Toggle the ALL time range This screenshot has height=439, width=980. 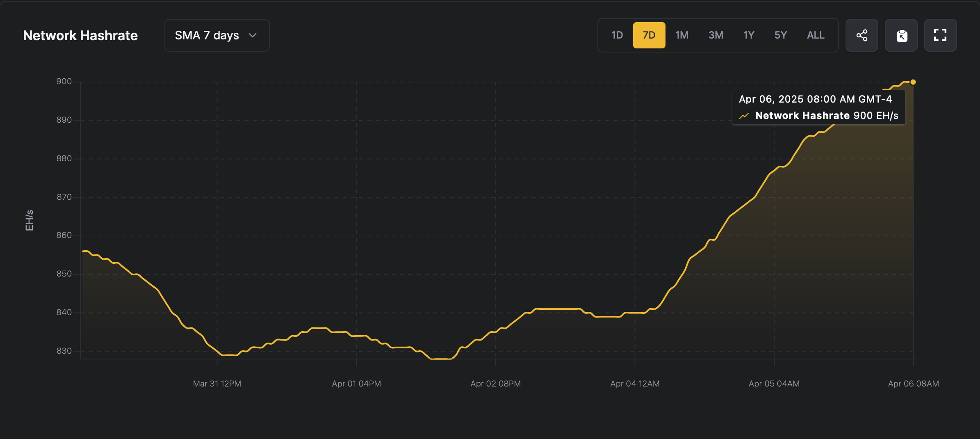815,35
